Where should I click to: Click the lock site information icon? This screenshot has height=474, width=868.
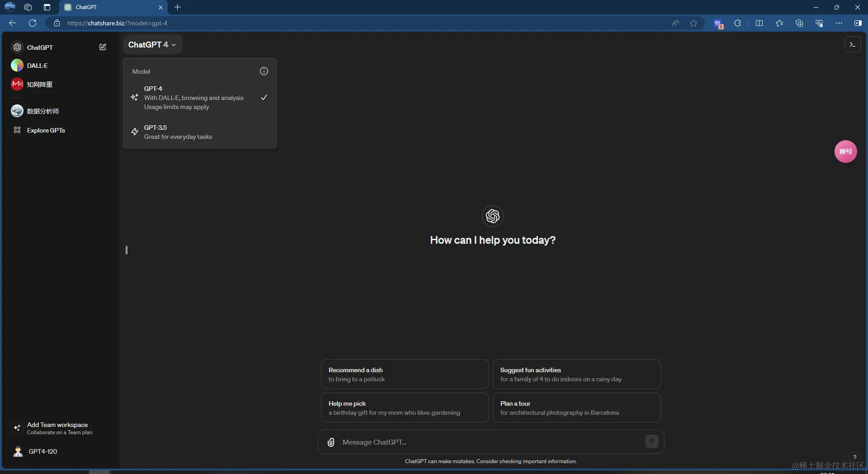tap(57, 23)
